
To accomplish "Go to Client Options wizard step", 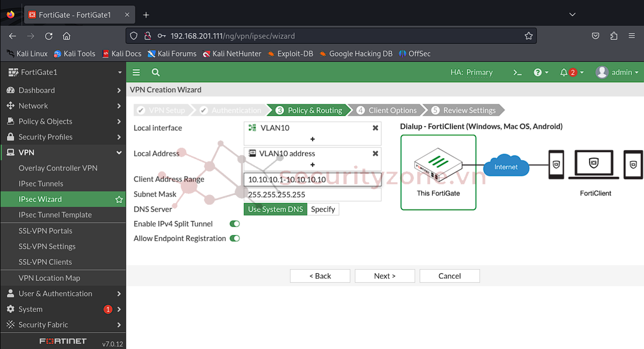I will 387,110.
